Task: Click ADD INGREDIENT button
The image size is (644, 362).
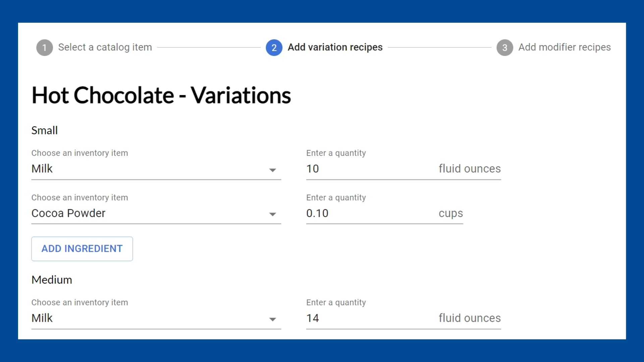Action: (x=82, y=249)
